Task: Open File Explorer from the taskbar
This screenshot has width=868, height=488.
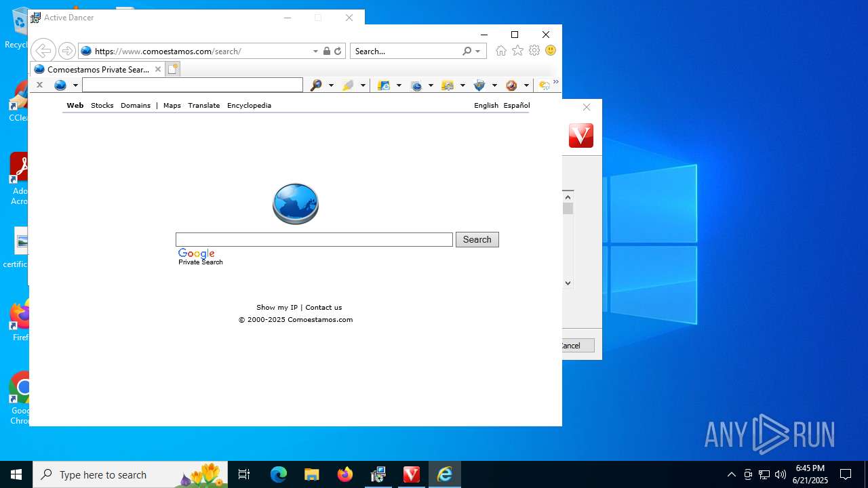Action: [x=311, y=474]
